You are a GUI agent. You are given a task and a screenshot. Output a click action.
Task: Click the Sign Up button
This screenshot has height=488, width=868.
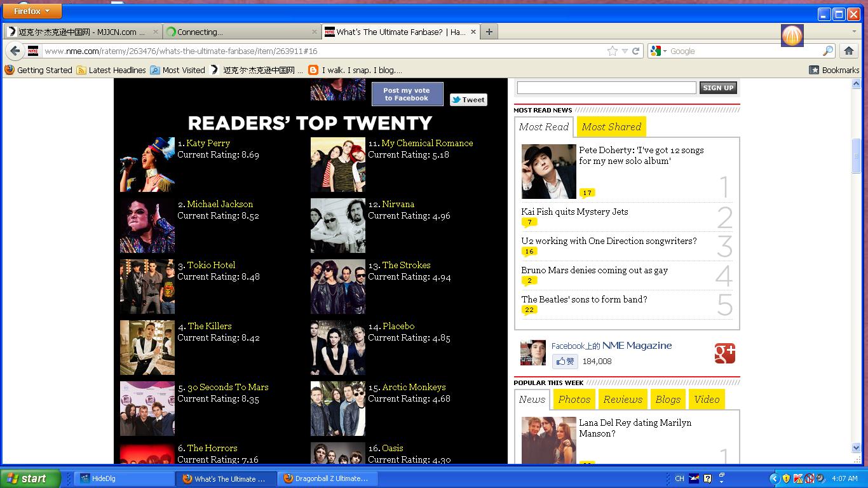coord(718,88)
